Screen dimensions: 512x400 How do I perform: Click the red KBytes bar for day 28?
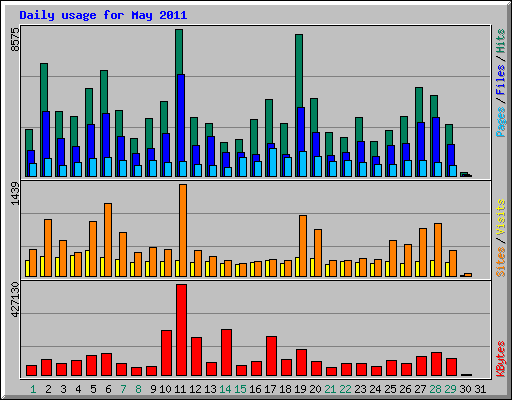pos(437,364)
